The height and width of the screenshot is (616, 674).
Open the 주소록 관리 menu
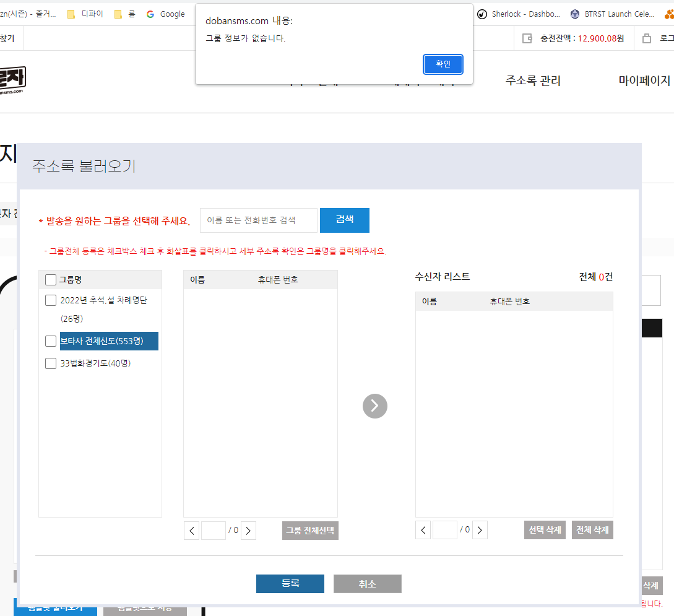(533, 80)
